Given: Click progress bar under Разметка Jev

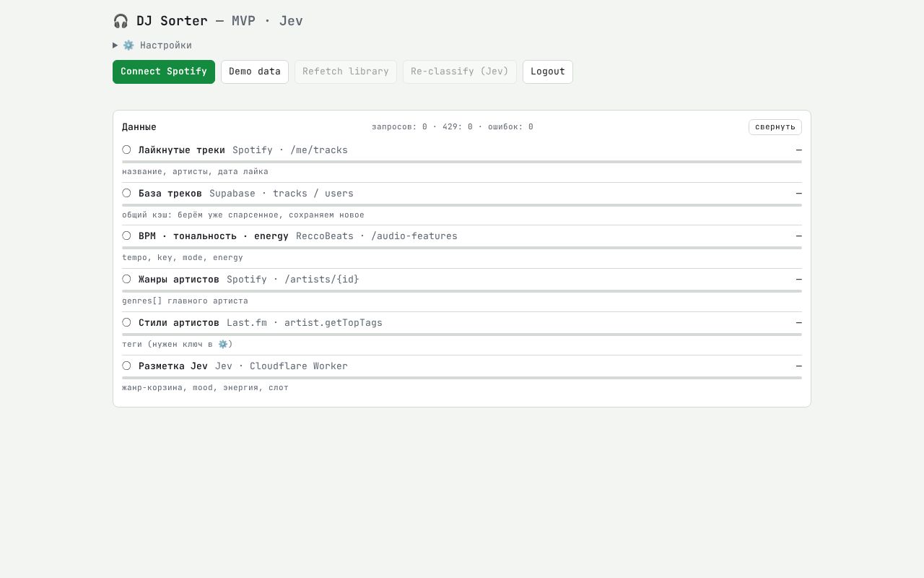Looking at the screenshot, I should coord(462,378).
